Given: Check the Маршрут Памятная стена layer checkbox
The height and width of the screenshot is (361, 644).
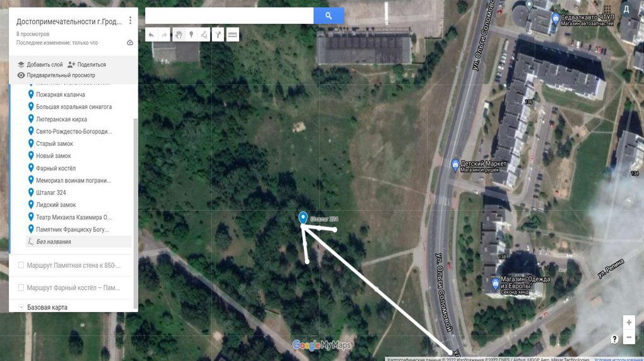Looking at the screenshot, I should [21, 265].
